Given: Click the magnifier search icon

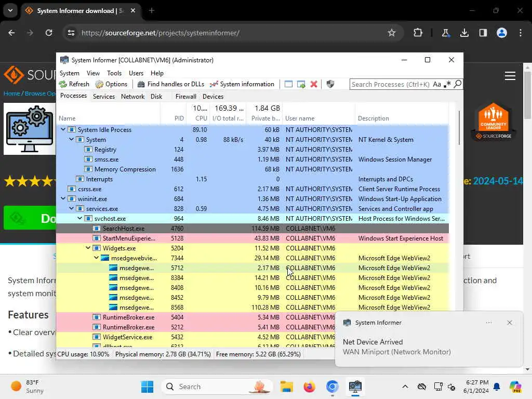Looking at the screenshot, I should coord(458,84).
